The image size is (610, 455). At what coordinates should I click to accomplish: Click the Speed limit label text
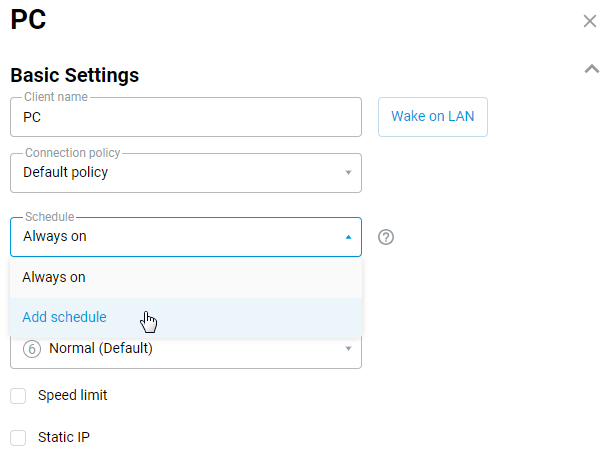(72, 395)
